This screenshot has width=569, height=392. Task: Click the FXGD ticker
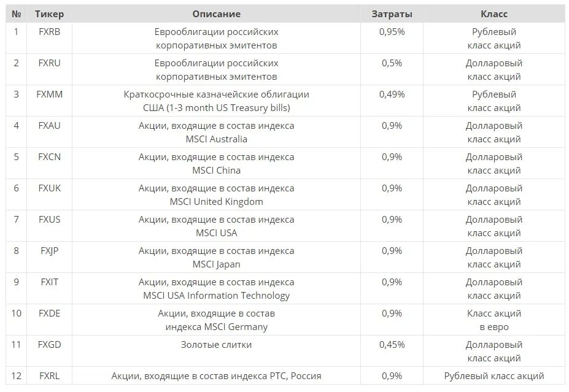[49, 345]
